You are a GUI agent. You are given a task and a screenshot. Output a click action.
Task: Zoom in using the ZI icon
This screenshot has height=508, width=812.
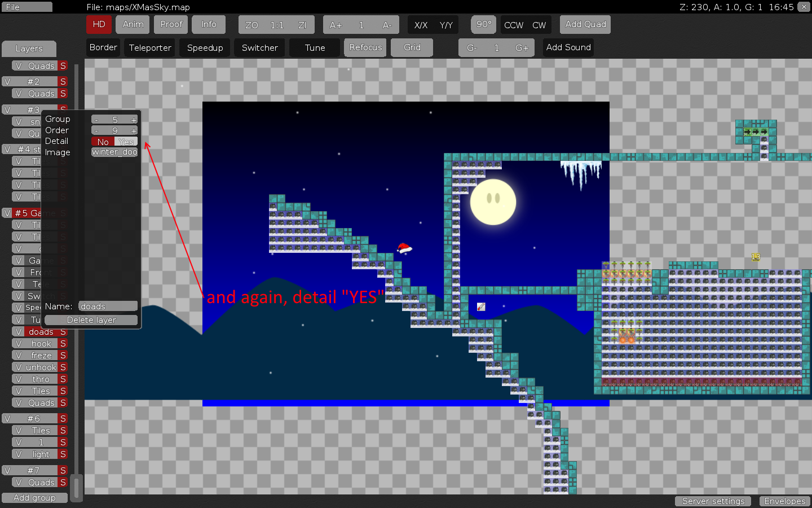302,24
